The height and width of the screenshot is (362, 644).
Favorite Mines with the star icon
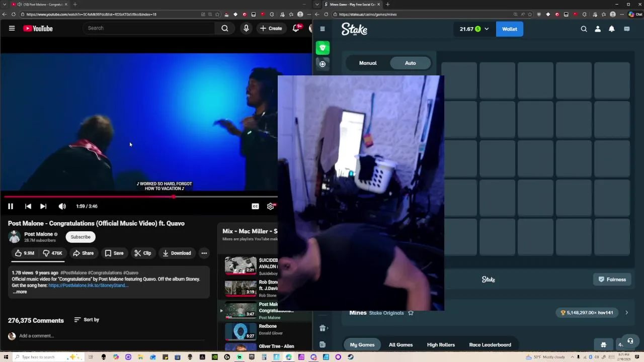[411, 313]
